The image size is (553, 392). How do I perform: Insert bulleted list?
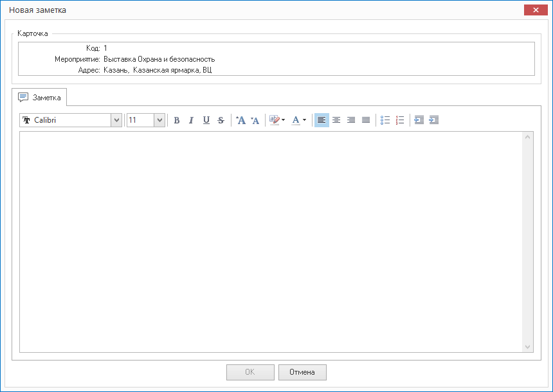click(385, 120)
